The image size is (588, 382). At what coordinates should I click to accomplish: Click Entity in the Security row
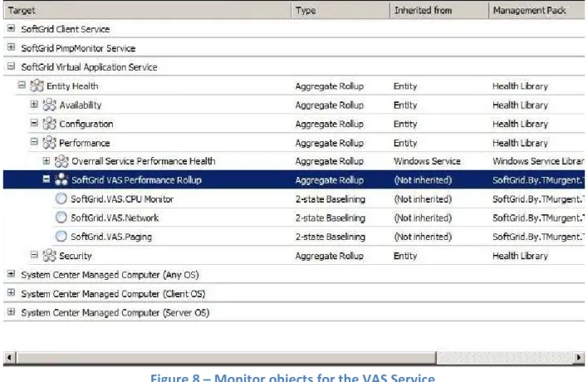point(405,256)
